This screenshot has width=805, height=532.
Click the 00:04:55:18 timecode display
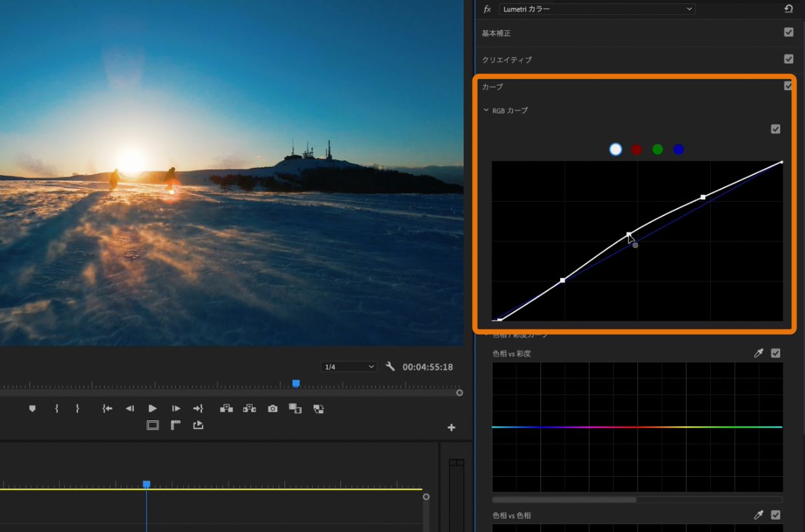coord(428,367)
